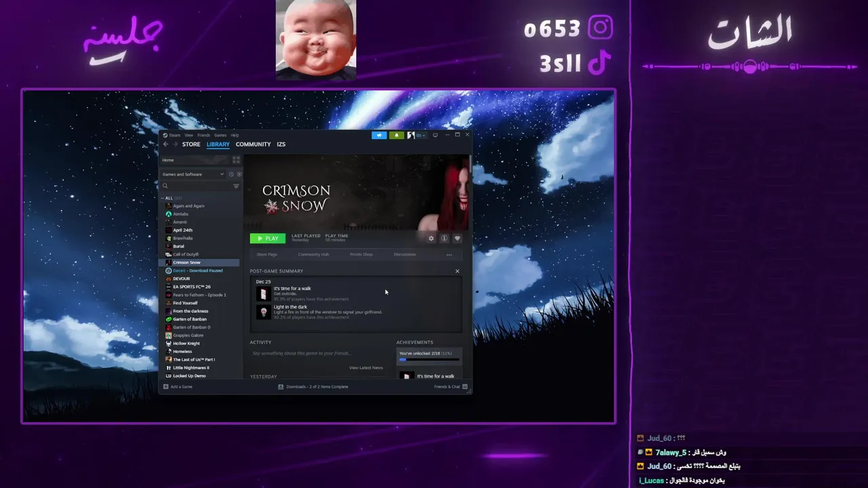
Task: Open the Friends menu
Action: pos(203,135)
